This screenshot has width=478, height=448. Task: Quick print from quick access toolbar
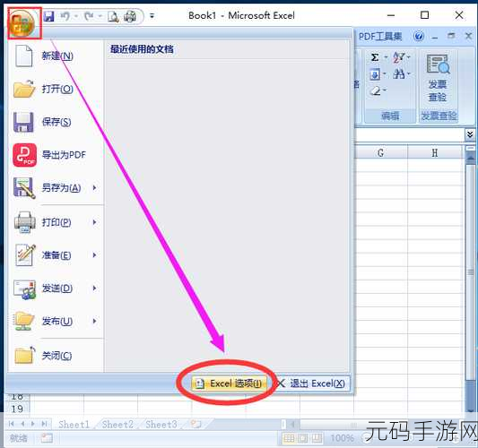tap(130, 16)
